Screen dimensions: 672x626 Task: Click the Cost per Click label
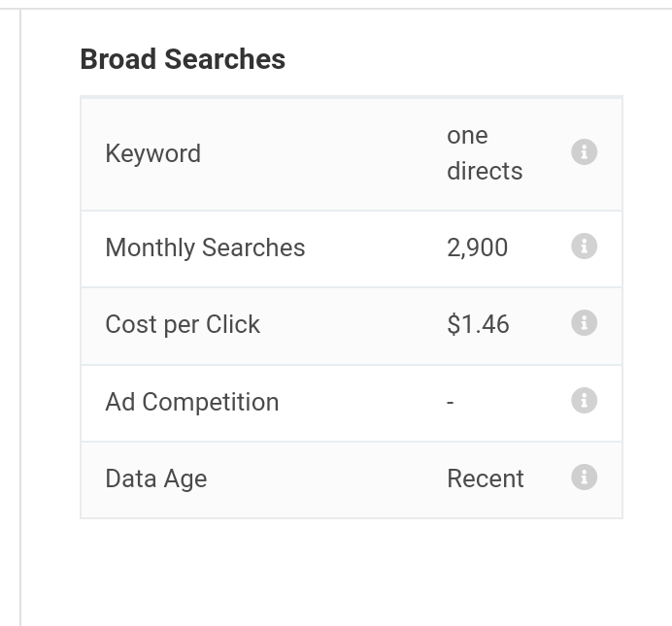pos(183,324)
